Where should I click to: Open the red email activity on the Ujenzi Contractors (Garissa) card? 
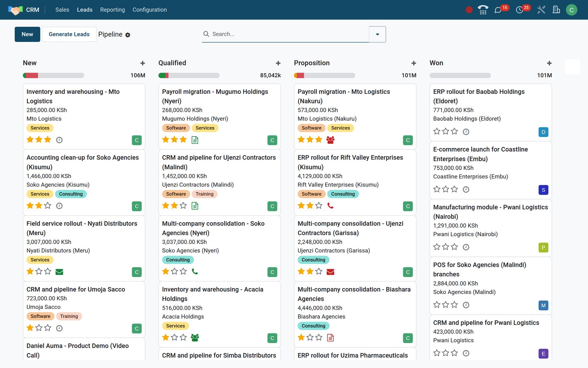click(330, 272)
